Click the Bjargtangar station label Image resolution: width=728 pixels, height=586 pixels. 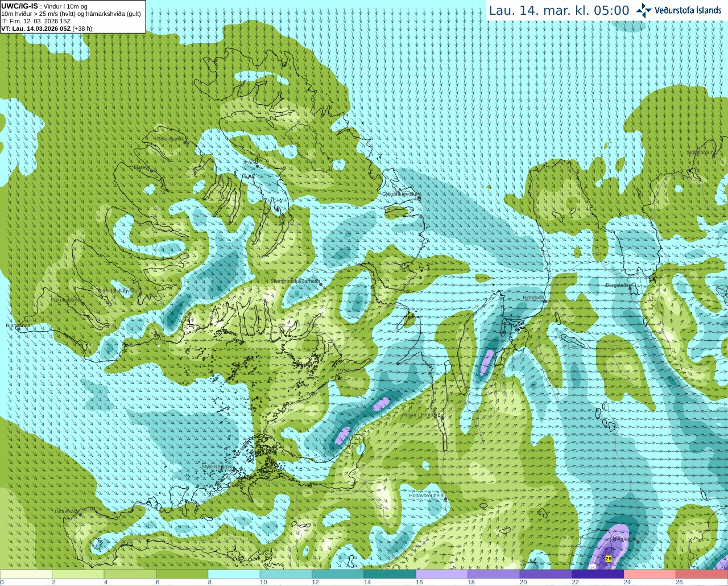click(19, 325)
